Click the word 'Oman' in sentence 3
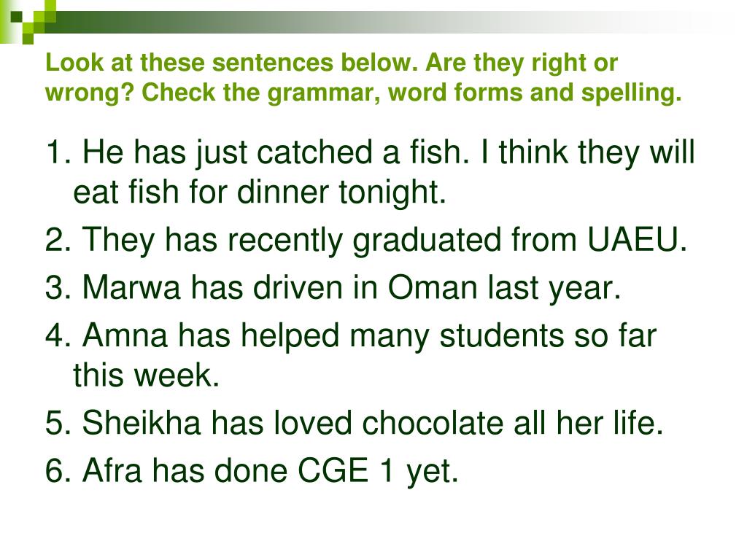Screen dimensions: 747x560 (x=433, y=287)
